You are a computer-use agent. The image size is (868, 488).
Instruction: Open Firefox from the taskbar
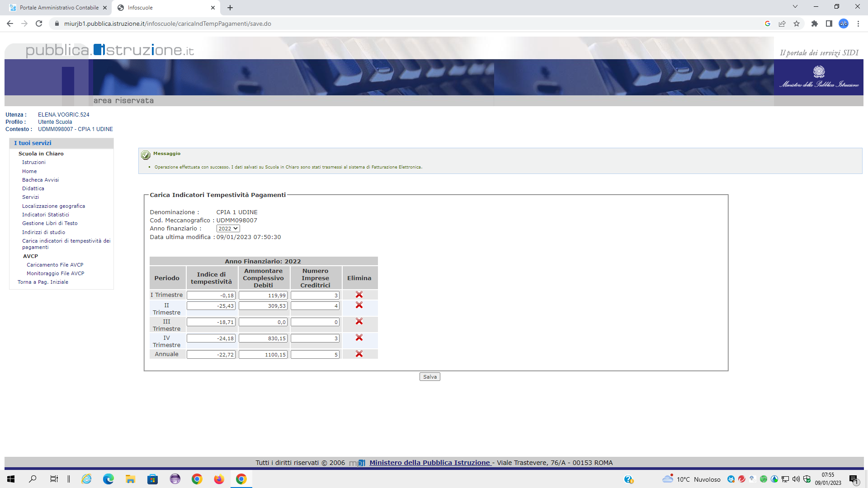click(x=219, y=479)
